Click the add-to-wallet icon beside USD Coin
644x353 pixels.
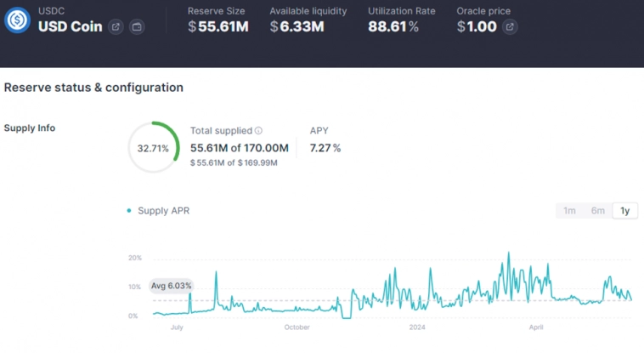pos(137,27)
